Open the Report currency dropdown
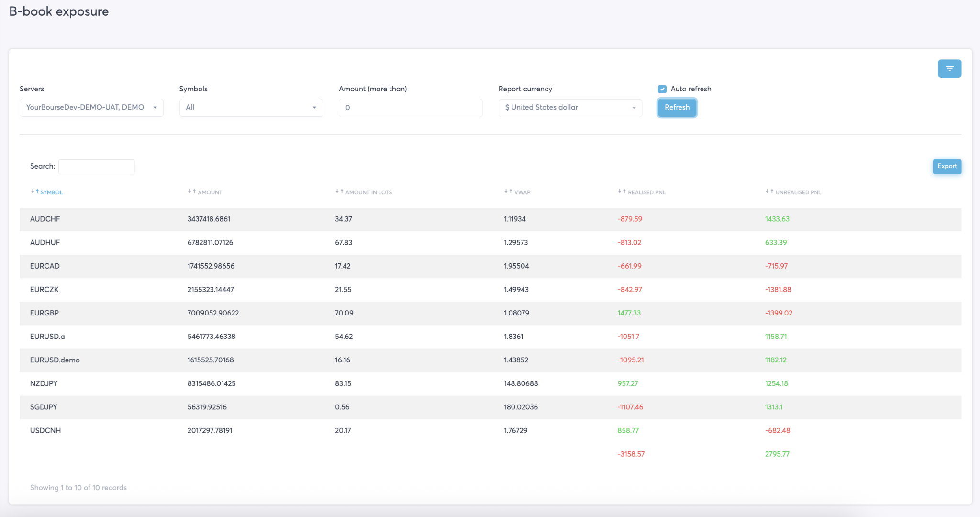 pos(570,107)
